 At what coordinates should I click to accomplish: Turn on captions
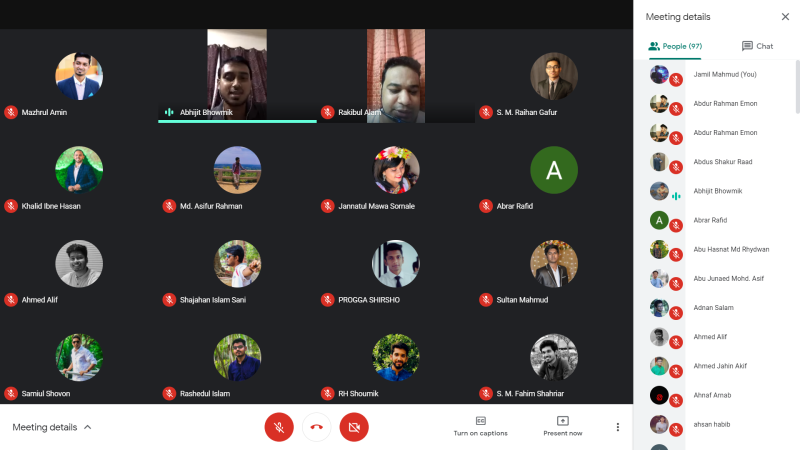(480, 426)
